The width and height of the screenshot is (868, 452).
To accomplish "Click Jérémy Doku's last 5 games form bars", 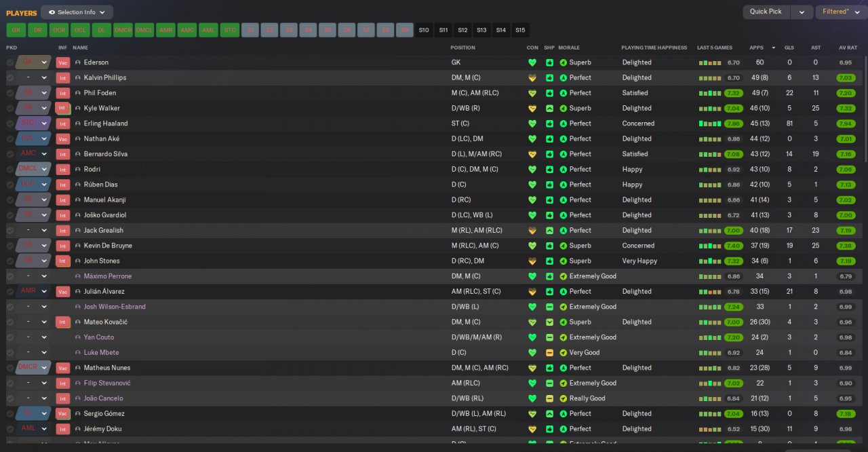I will [x=710, y=430].
